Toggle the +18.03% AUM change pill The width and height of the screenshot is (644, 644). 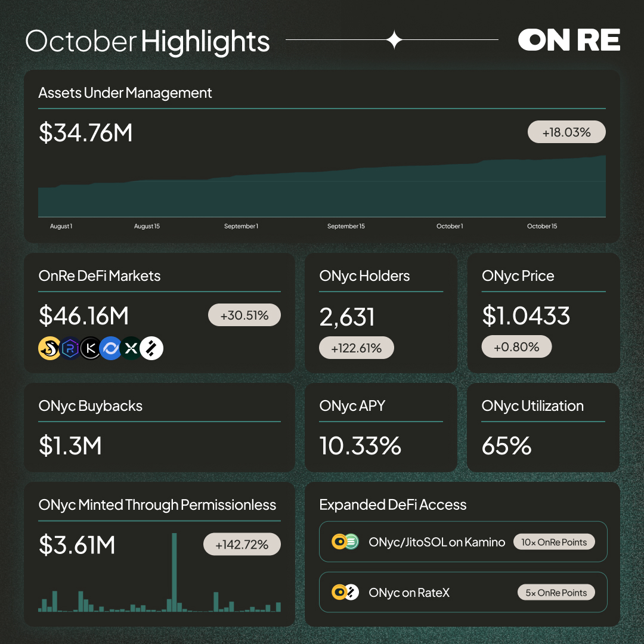coord(566,132)
